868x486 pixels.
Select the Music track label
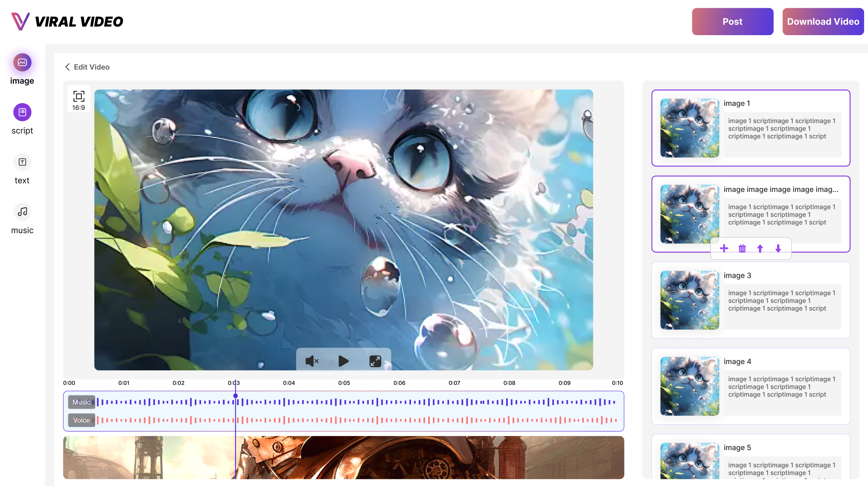[x=81, y=402]
